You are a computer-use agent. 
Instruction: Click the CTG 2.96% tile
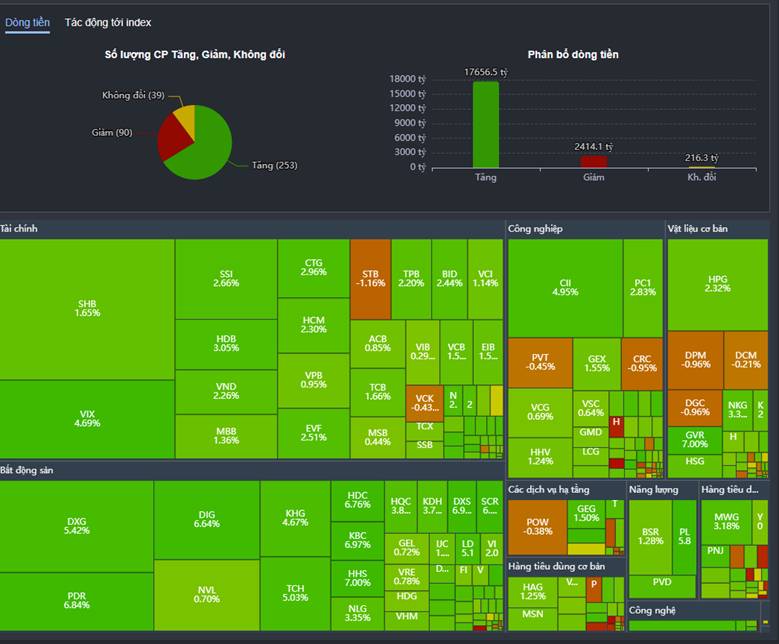pos(313,268)
